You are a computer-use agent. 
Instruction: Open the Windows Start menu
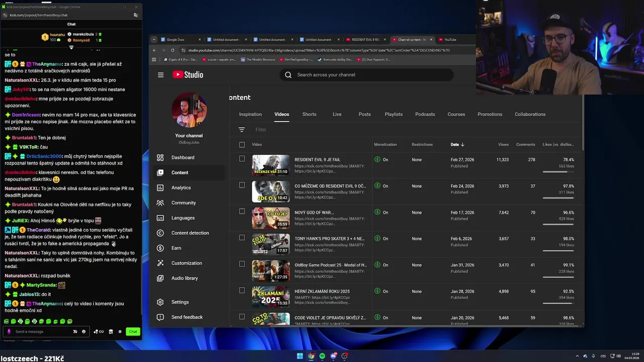pyautogui.click(x=300, y=356)
